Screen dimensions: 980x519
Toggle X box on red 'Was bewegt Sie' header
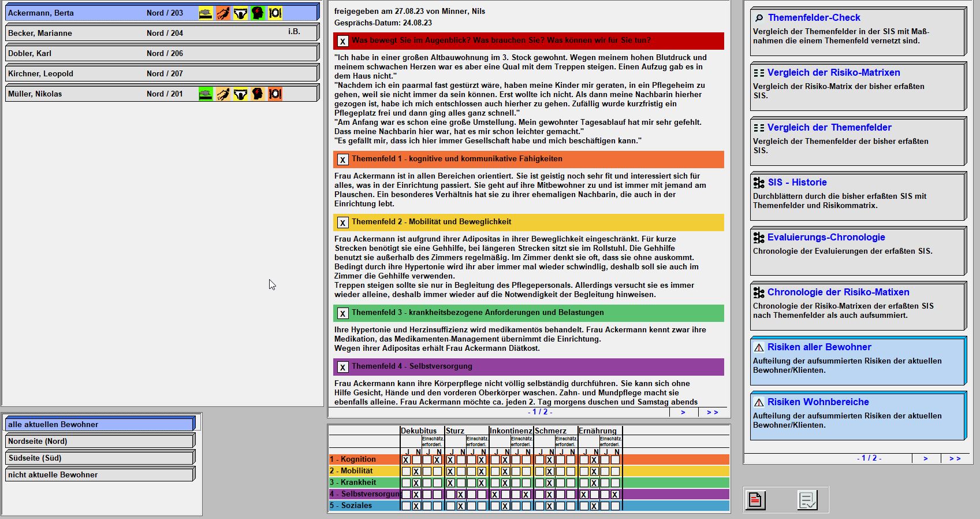click(x=343, y=41)
